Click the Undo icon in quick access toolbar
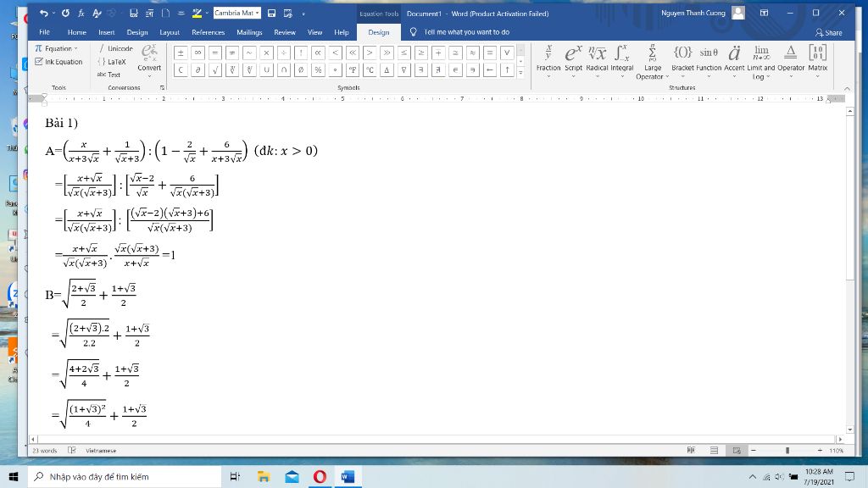 pos(44,13)
